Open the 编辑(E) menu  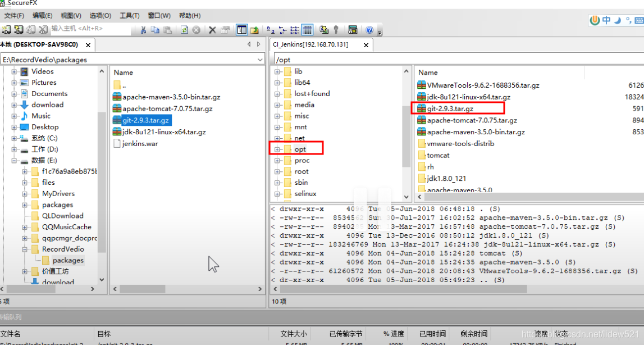pyautogui.click(x=42, y=16)
